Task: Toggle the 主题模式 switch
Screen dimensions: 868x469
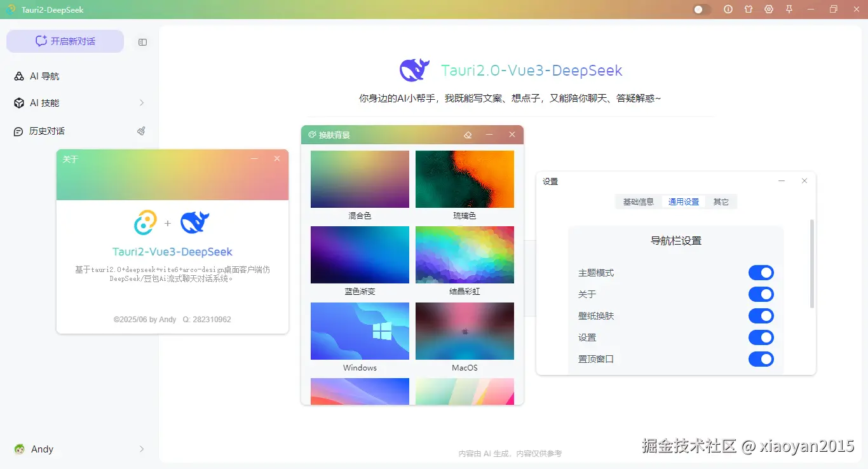Action: pos(761,272)
